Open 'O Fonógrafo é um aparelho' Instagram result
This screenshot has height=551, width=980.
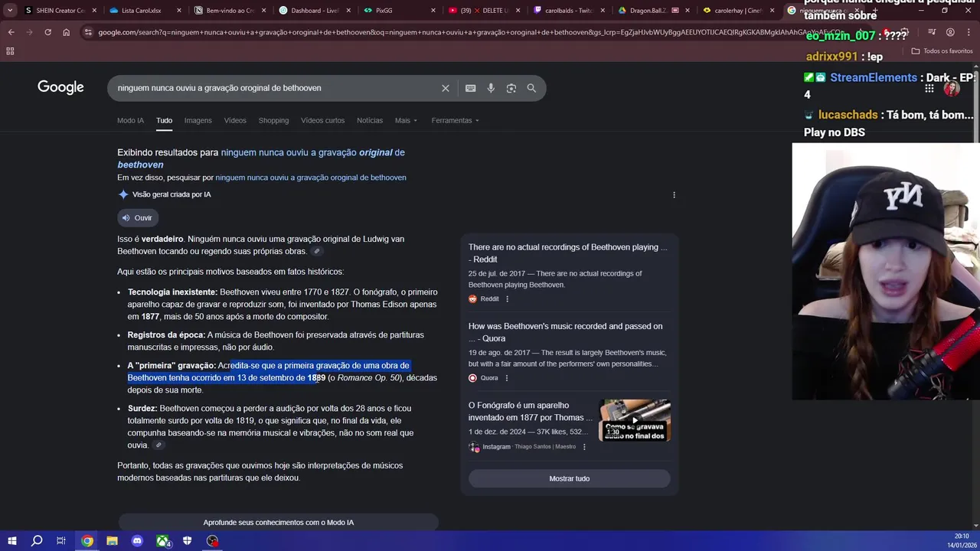[531, 411]
